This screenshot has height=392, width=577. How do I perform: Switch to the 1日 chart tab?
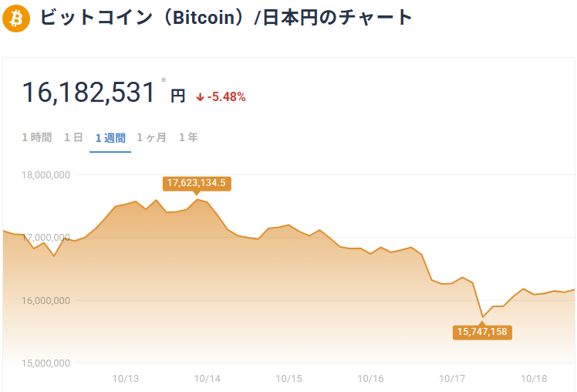[x=73, y=137]
